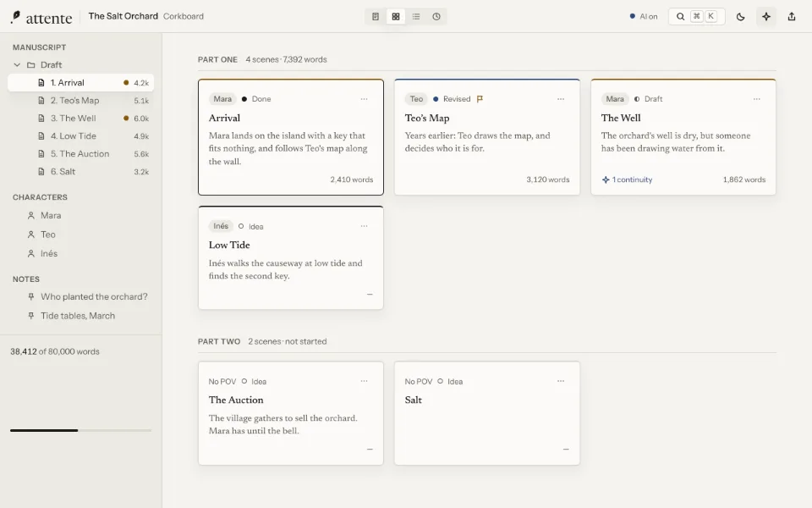The image size is (812, 508).
Task: Click the 1,862 words count on The Well
Action: point(744,179)
